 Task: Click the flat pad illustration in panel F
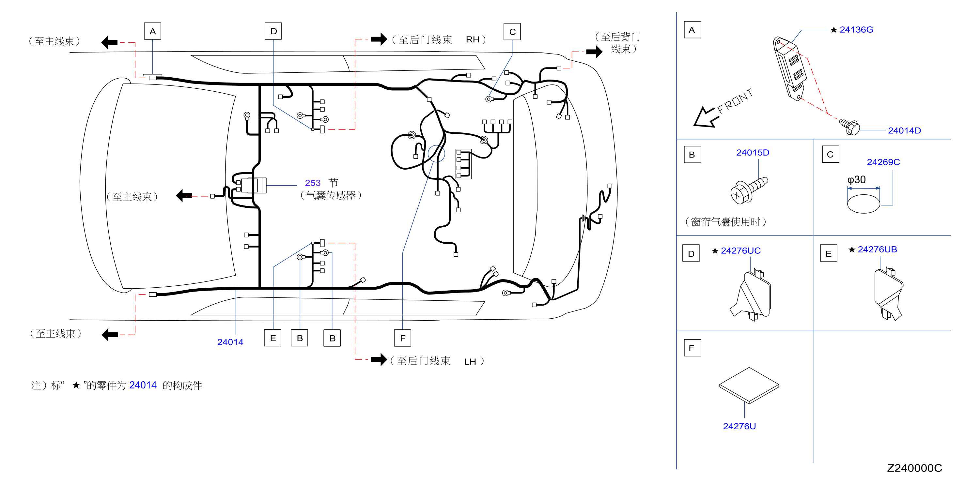(749, 386)
